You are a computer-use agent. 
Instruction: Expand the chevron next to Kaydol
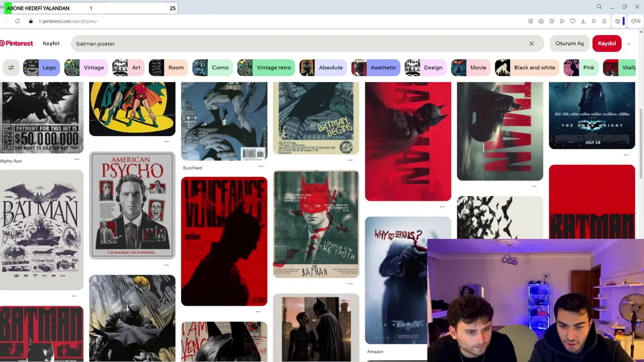point(628,44)
